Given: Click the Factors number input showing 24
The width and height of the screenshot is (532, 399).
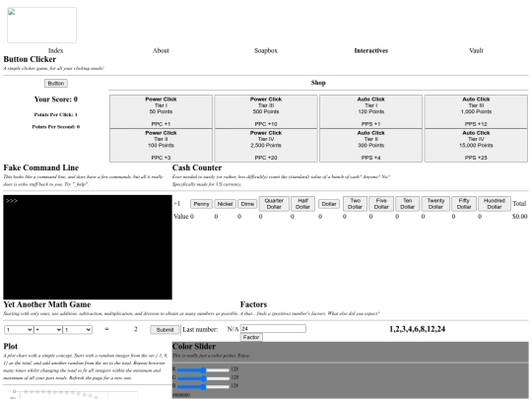Looking at the screenshot, I should click(x=273, y=328).
